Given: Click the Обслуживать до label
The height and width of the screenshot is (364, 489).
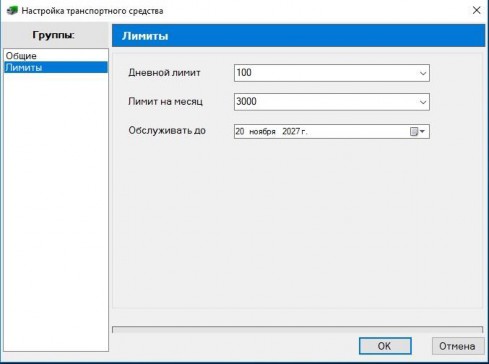Looking at the screenshot, I should (167, 131).
